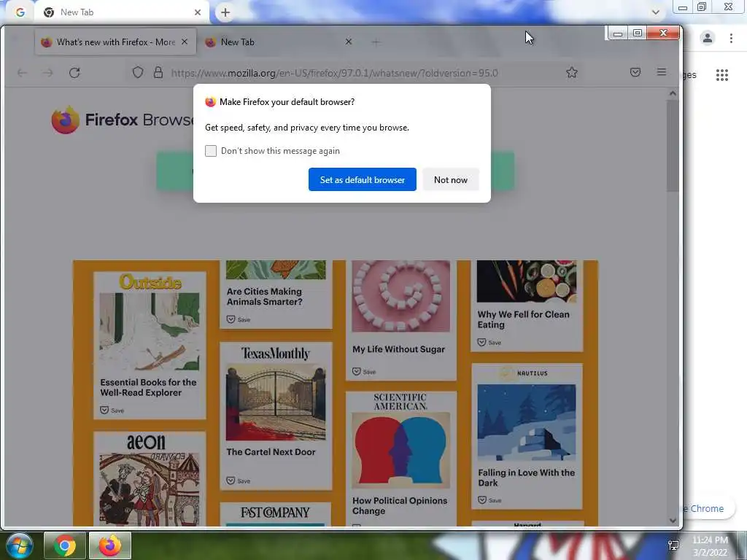Image resolution: width=747 pixels, height=560 pixels.
Task: Click the Texas Monthly gate thumbnail
Action: pos(275,402)
